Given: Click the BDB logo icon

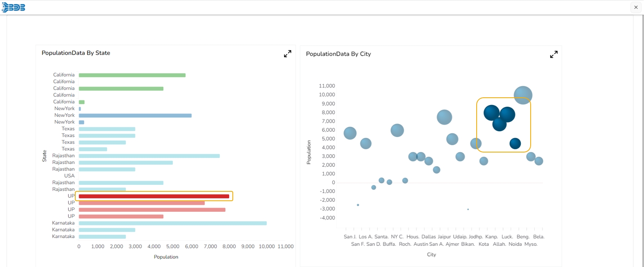Looking at the screenshot, I should coord(14,7).
